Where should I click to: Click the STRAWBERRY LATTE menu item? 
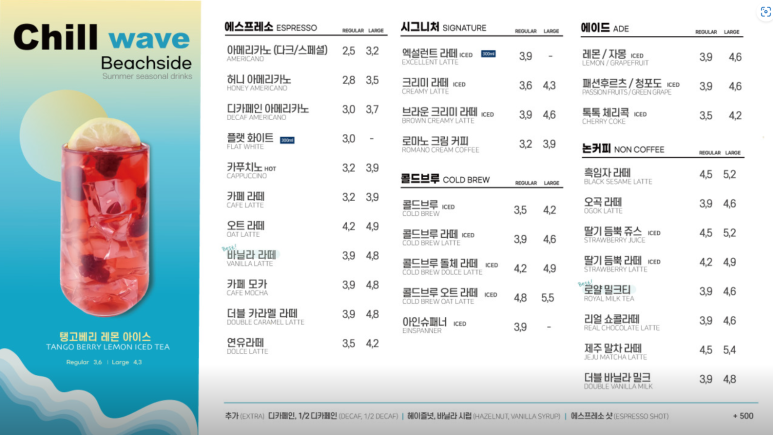tap(622, 263)
